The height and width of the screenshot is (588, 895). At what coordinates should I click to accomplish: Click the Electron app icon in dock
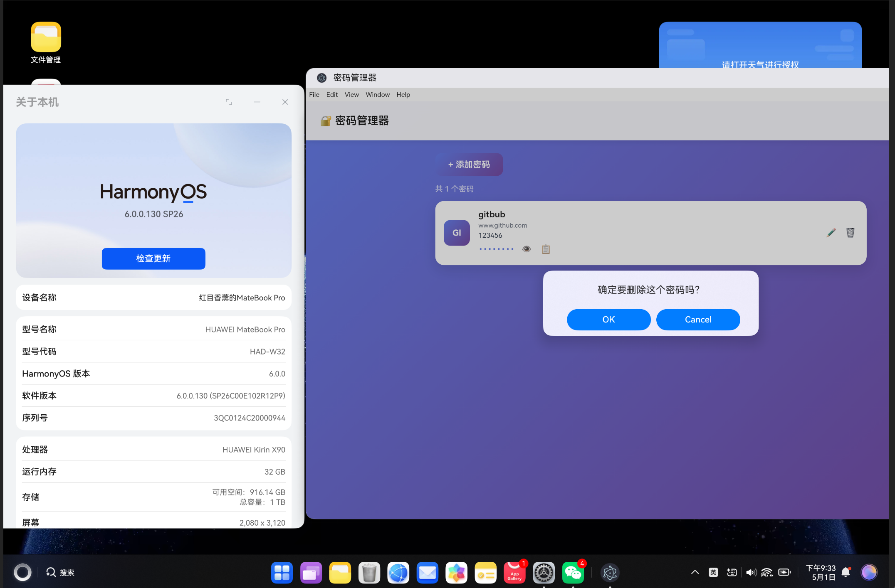pyautogui.click(x=610, y=573)
